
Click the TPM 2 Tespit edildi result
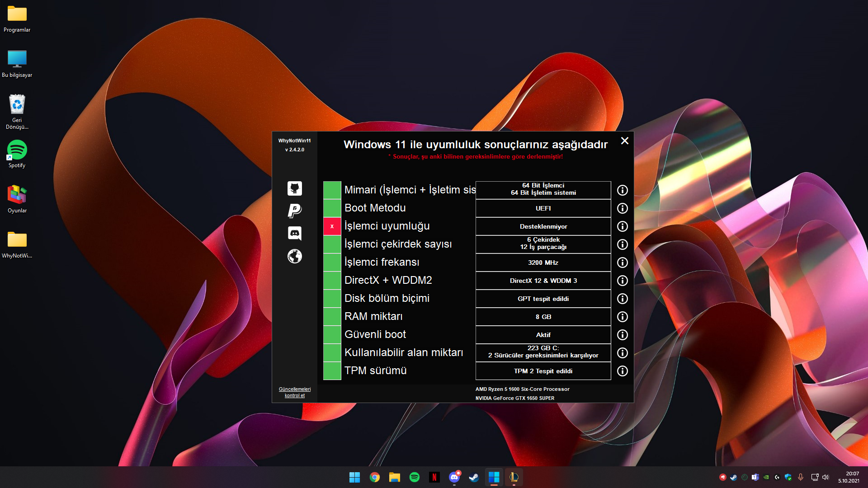(x=543, y=371)
